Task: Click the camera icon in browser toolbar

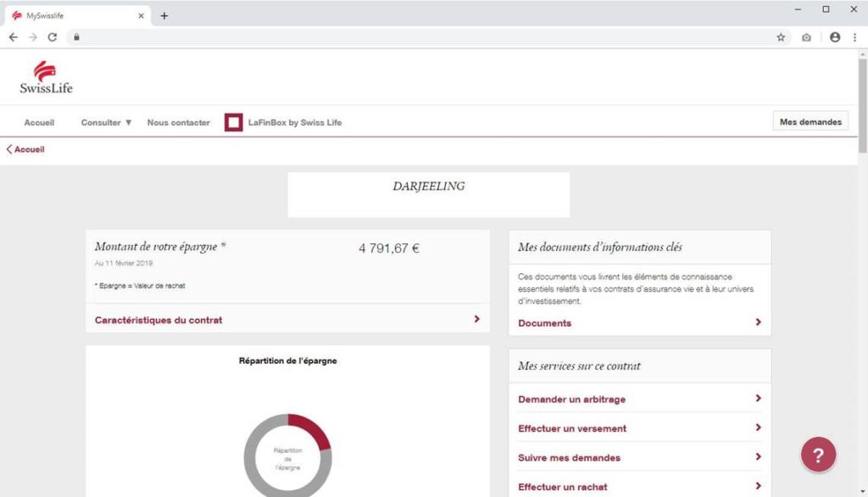Action: coord(806,37)
